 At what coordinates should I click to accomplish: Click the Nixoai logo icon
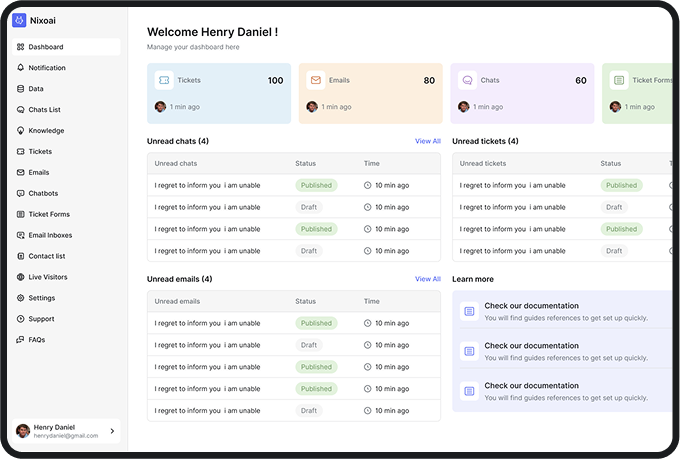click(19, 20)
